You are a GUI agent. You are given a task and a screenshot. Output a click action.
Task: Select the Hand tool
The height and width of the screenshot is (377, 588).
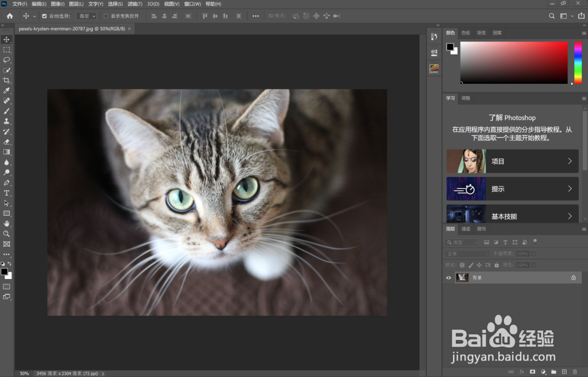click(7, 223)
